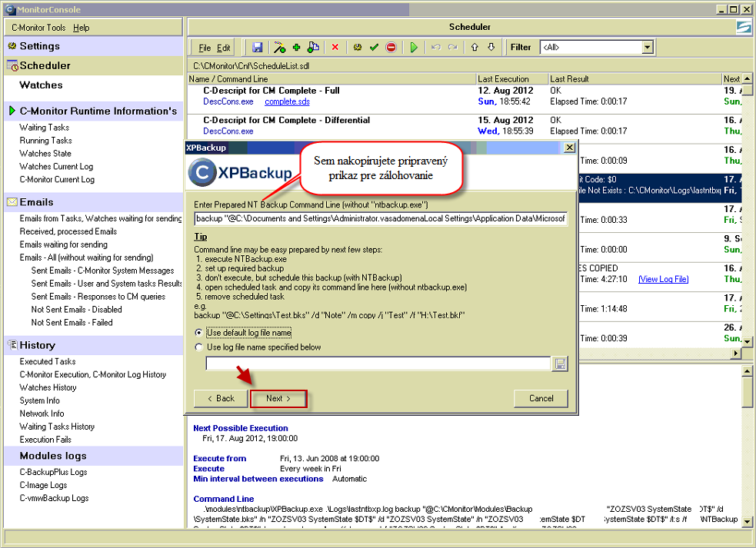The width and height of the screenshot is (756, 548).
Task: Click the green checkmark enable icon
Action: pyautogui.click(x=374, y=47)
